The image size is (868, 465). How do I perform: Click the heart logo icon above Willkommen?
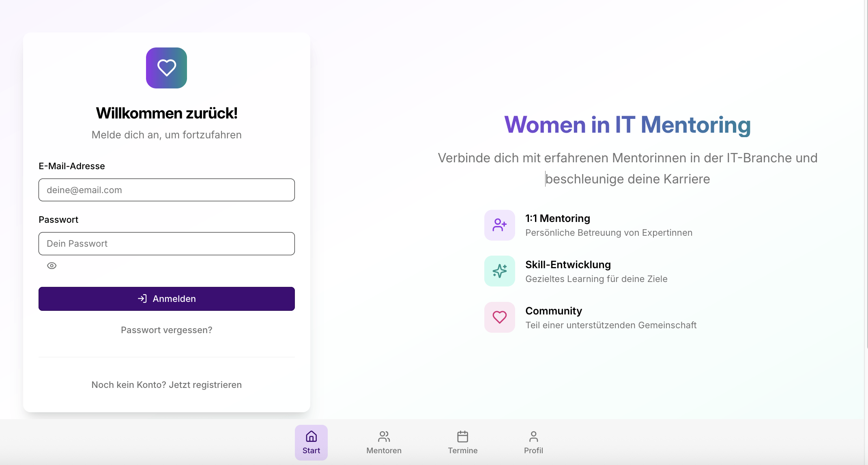(x=166, y=68)
